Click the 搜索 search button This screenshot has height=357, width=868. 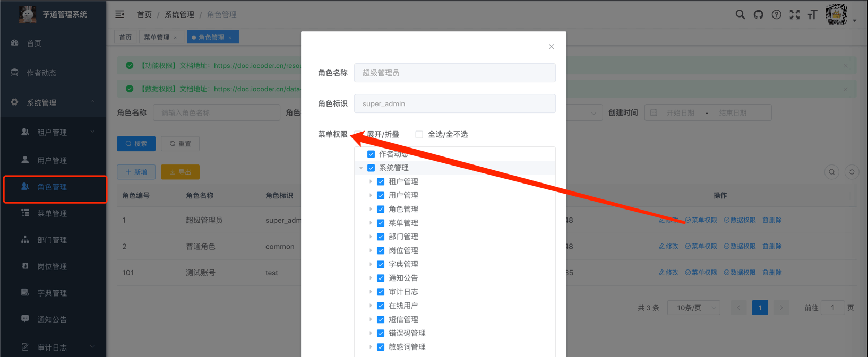tap(136, 144)
